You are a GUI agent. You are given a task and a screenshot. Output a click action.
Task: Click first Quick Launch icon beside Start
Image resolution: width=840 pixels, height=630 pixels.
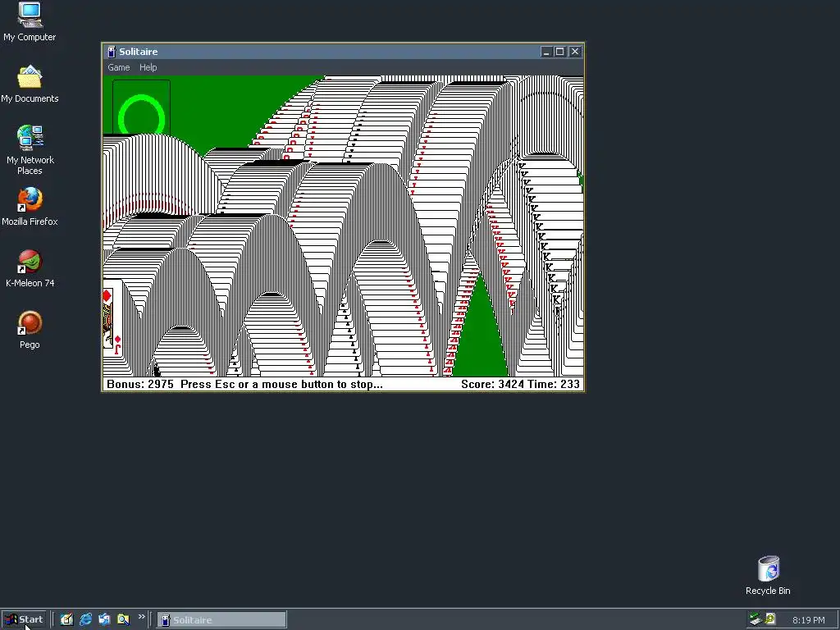[66, 620]
